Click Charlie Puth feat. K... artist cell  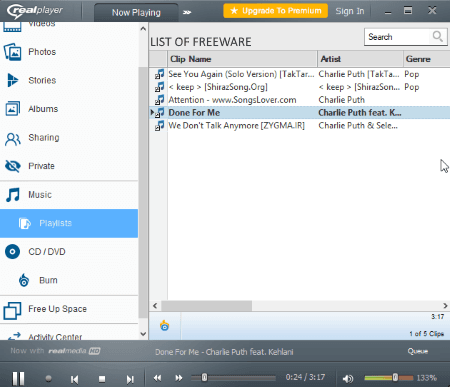click(360, 113)
